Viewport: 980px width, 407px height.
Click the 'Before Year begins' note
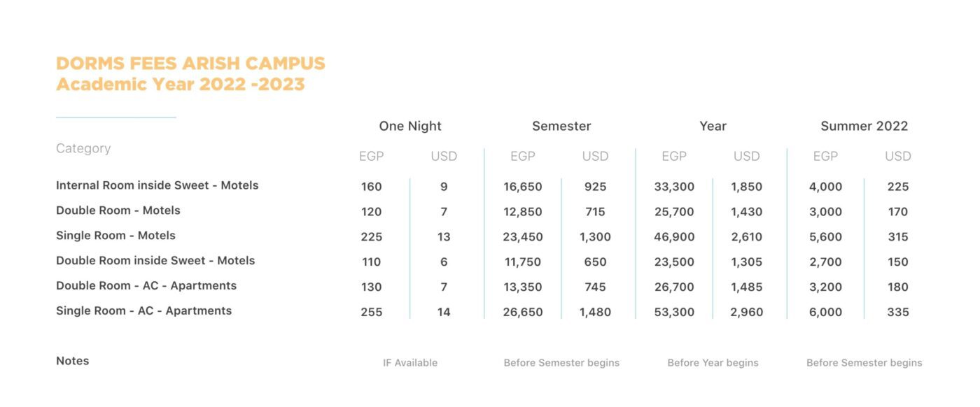coord(713,363)
